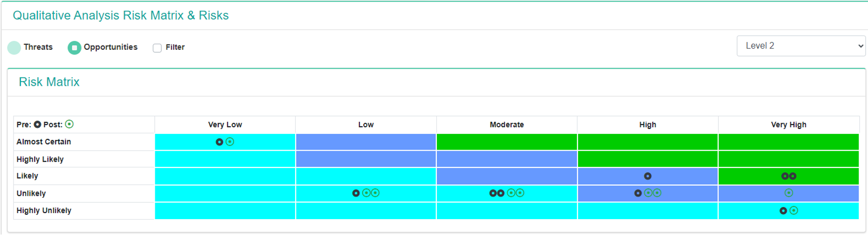Click the Highly Unlikely row label
The height and width of the screenshot is (235, 868).
pos(44,211)
